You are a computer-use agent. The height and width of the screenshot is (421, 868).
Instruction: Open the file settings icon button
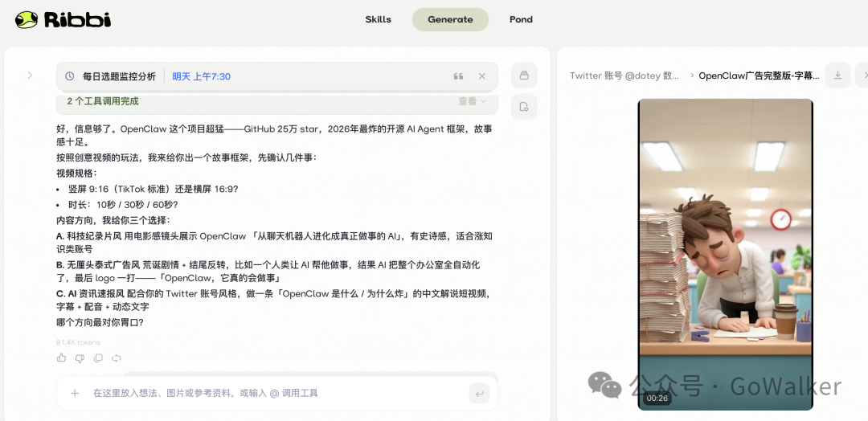524,107
